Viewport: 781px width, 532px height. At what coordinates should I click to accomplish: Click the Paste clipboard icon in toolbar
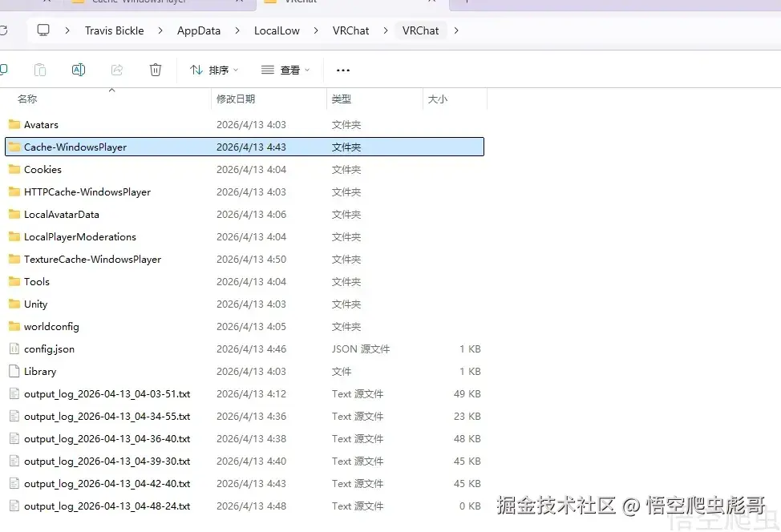tap(40, 70)
